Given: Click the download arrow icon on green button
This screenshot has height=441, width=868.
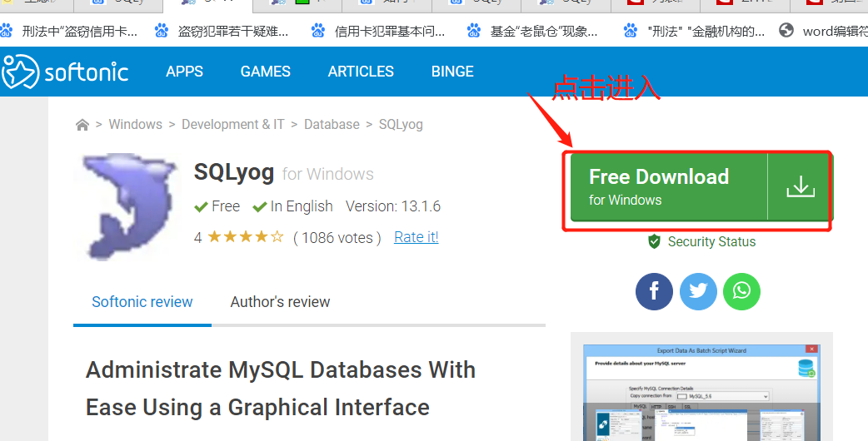Looking at the screenshot, I should [801, 186].
